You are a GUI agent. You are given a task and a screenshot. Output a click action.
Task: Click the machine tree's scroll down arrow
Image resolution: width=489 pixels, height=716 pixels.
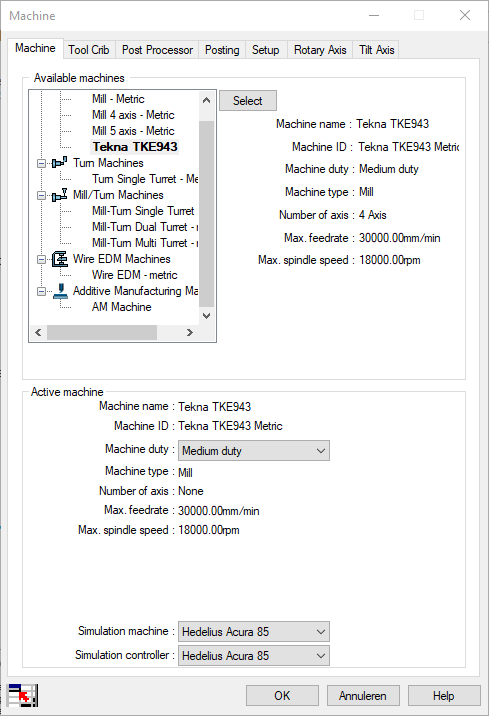click(x=206, y=316)
